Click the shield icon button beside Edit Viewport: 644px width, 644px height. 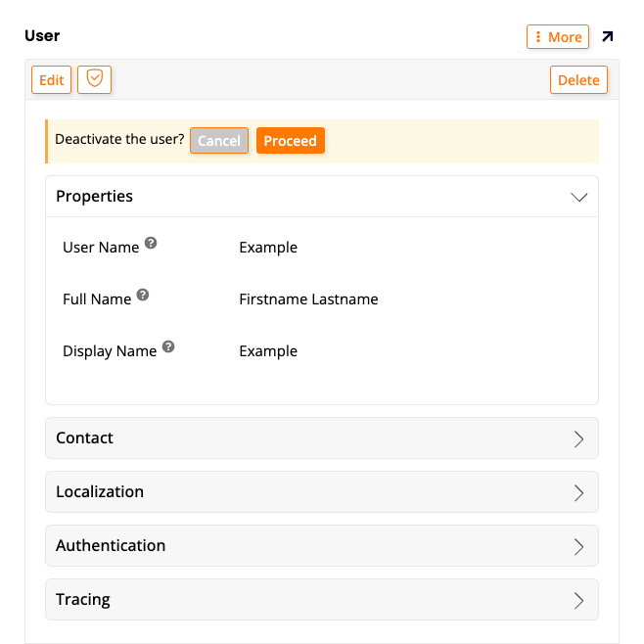pyautogui.click(x=94, y=79)
